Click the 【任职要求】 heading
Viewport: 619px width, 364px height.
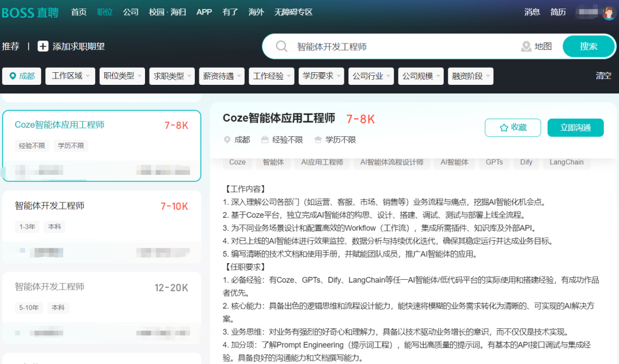(x=245, y=267)
